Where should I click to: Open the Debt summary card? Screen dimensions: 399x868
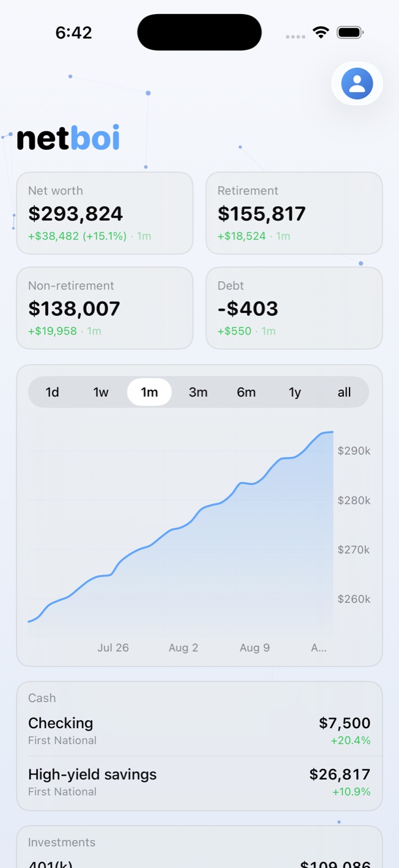tap(294, 308)
